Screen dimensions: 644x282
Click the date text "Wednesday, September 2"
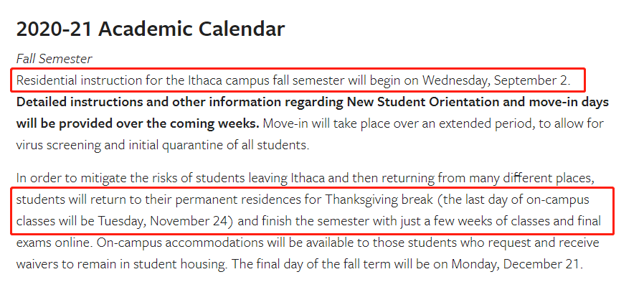click(x=495, y=80)
